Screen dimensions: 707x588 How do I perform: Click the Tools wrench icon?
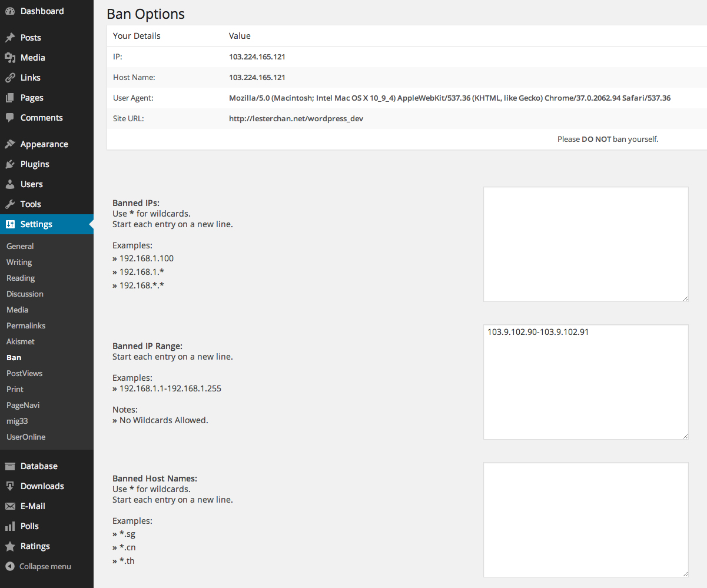(x=10, y=204)
